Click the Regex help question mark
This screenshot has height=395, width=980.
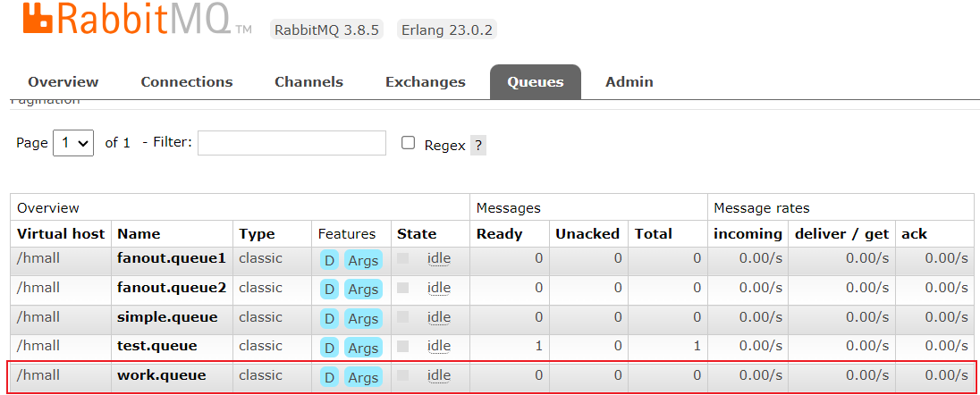478,146
